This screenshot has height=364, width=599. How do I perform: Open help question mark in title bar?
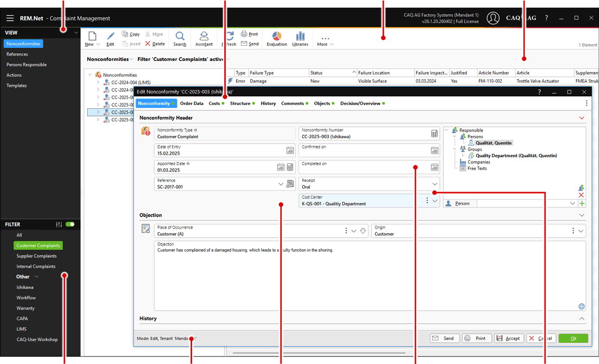click(x=546, y=18)
